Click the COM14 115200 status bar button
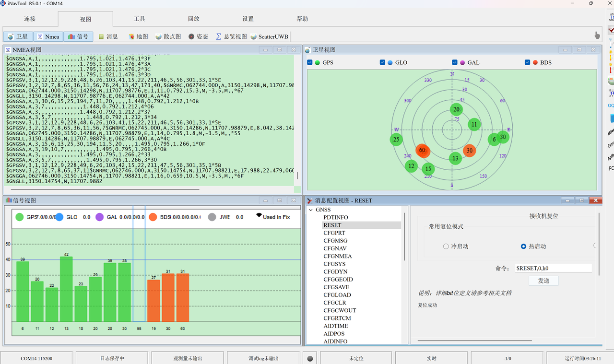Image resolution: width=614 pixels, height=364 pixels. [36, 358]
